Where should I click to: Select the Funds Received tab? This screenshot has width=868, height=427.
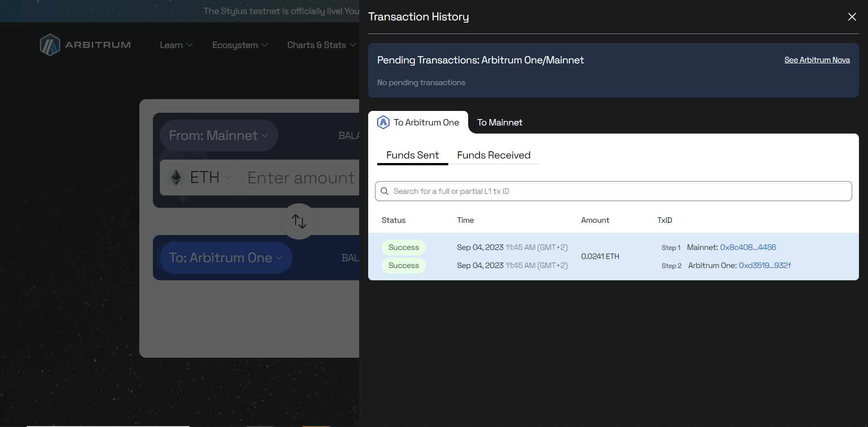pyautogui.click(x=493, y=155)
